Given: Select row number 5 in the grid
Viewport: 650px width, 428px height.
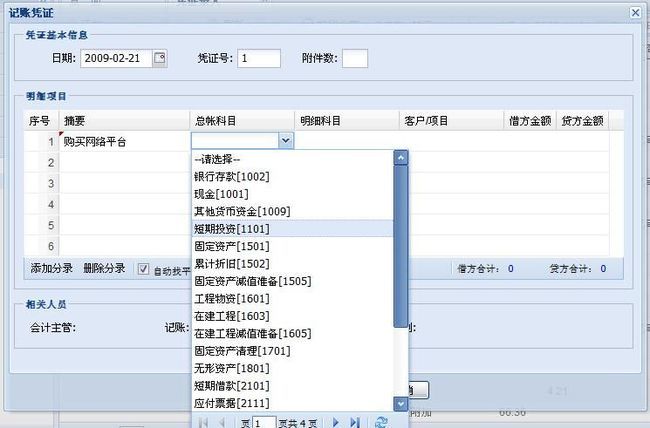Looking at the screenshot, I should (41, 225).
